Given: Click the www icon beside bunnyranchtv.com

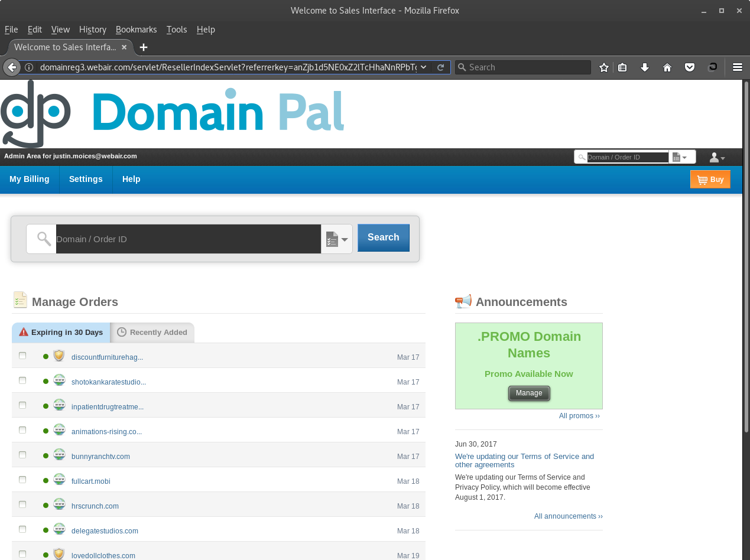Looking at the screenshot, I should click(59, 455).
